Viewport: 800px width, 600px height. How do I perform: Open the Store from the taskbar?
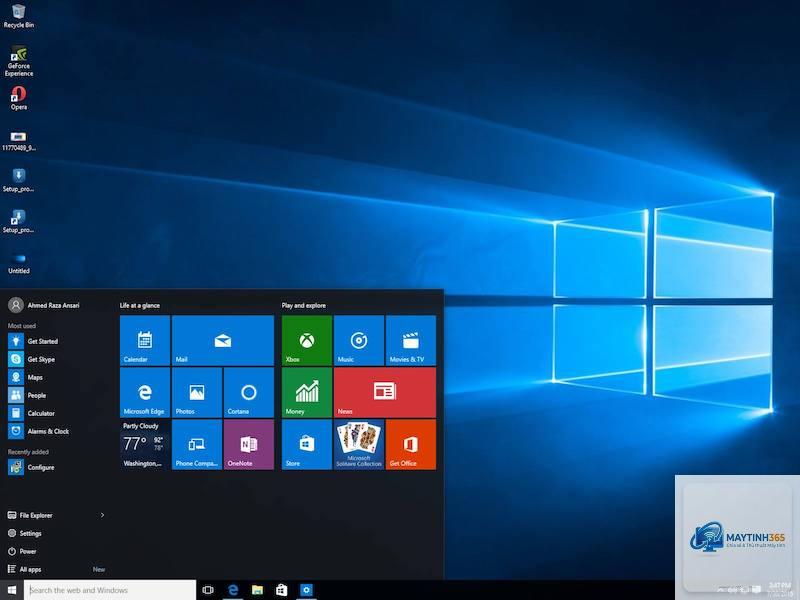[x=282, y=590]
